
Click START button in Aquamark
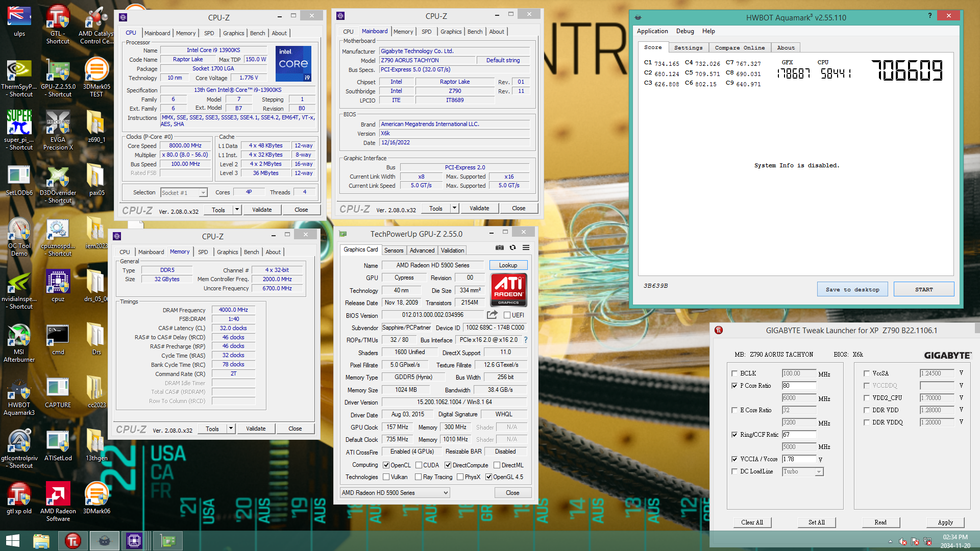[x=924, y=289]
